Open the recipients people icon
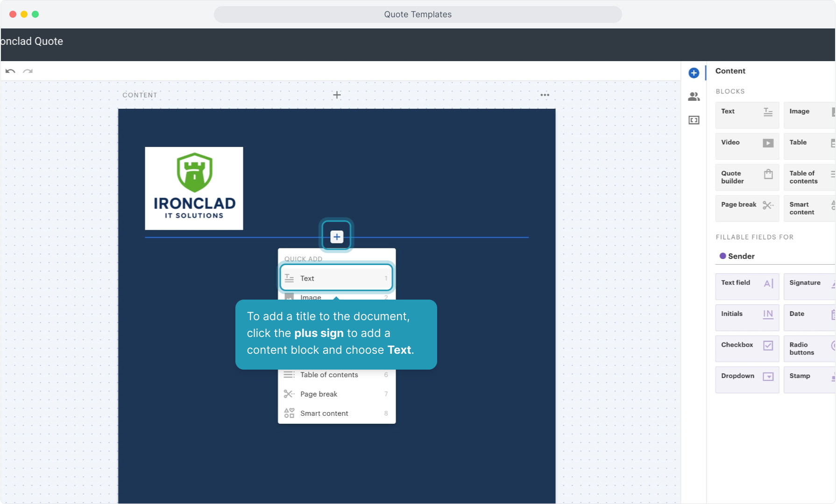836x504 pixels. (694, 97)
